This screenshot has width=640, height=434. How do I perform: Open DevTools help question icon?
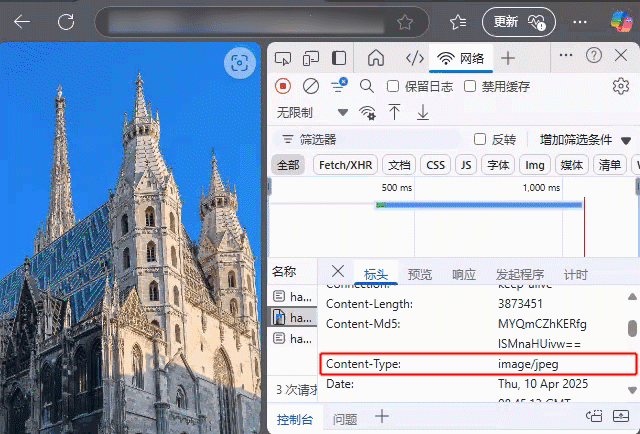(593, 55)
